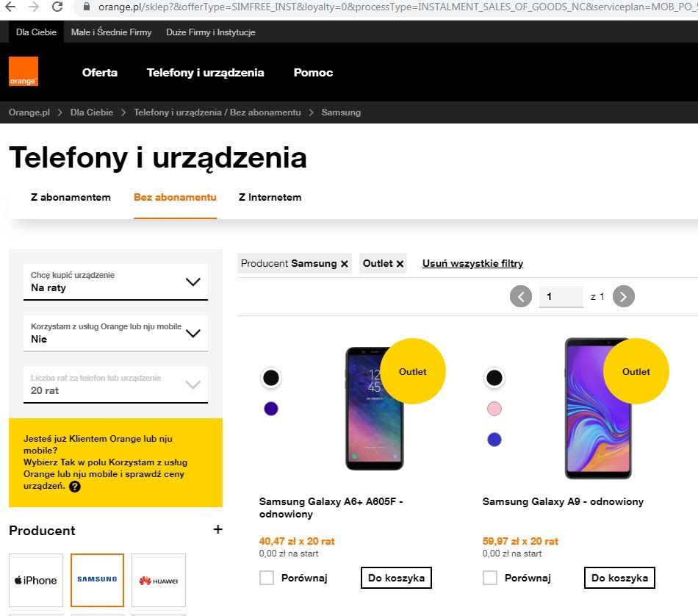This screenshot has height=616, width=698.
Task: Add Galaxy A9 to cart
Action: coord(619,578)
